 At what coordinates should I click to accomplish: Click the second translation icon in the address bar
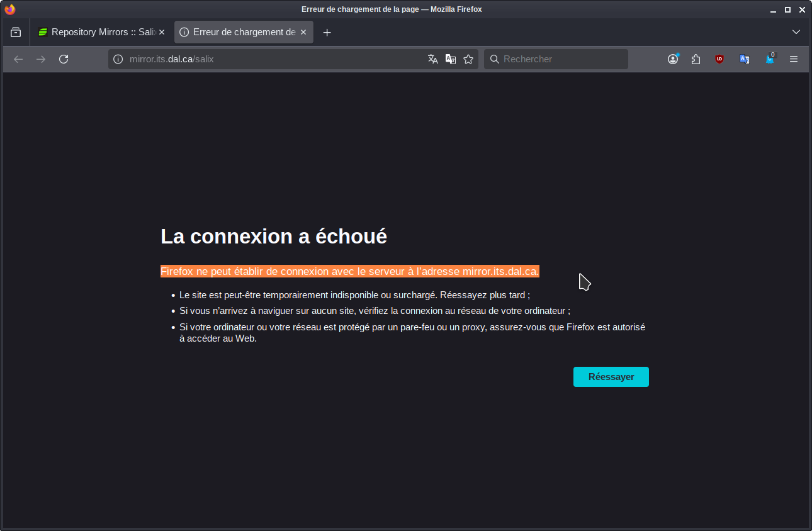click(x=451, y=59)
